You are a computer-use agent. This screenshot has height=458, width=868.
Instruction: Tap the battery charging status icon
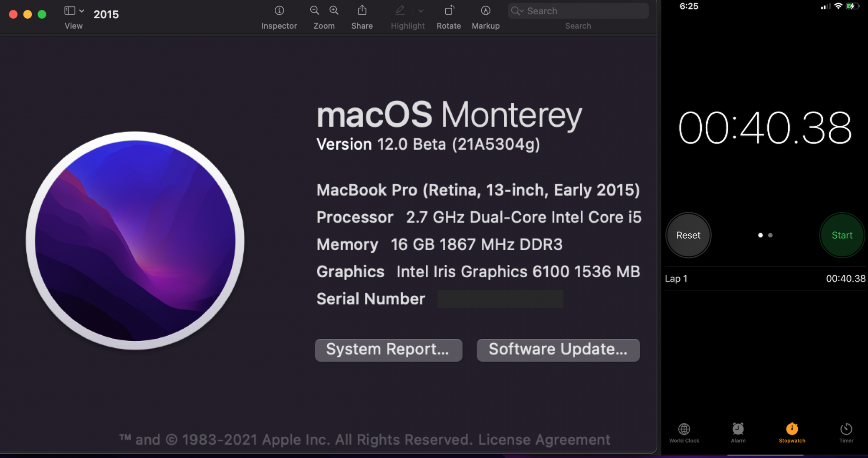[x=852, y=6]
